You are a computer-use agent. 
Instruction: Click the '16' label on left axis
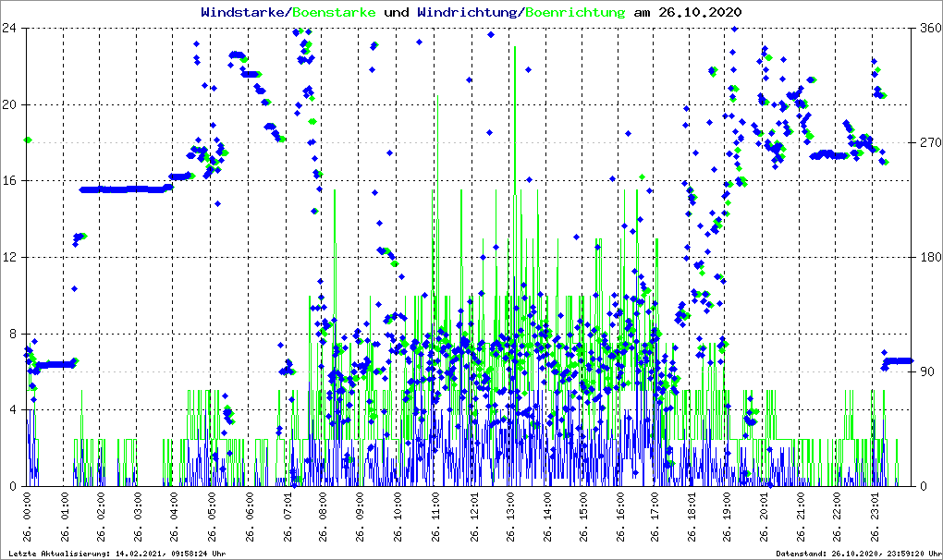pos(12,181)
